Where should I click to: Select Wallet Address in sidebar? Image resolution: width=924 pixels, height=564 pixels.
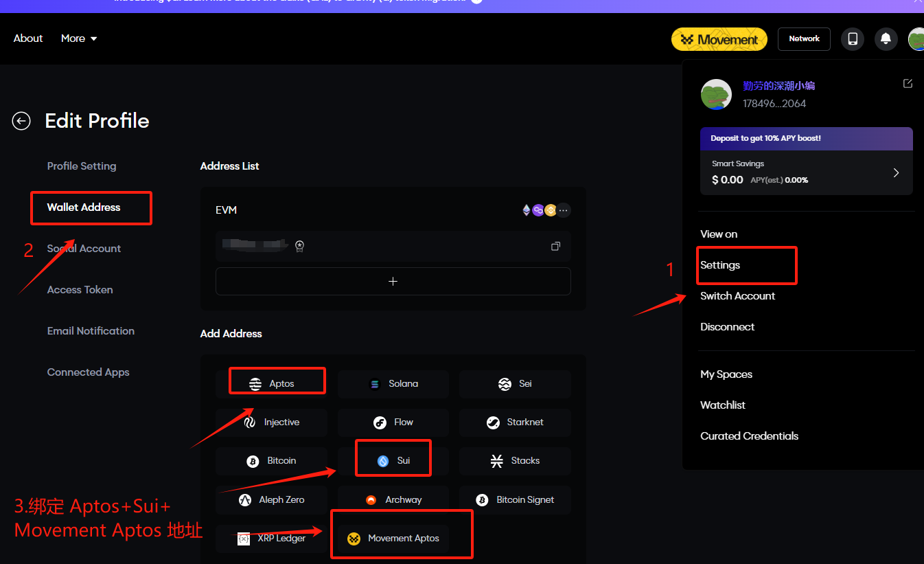tap(84, 207)
